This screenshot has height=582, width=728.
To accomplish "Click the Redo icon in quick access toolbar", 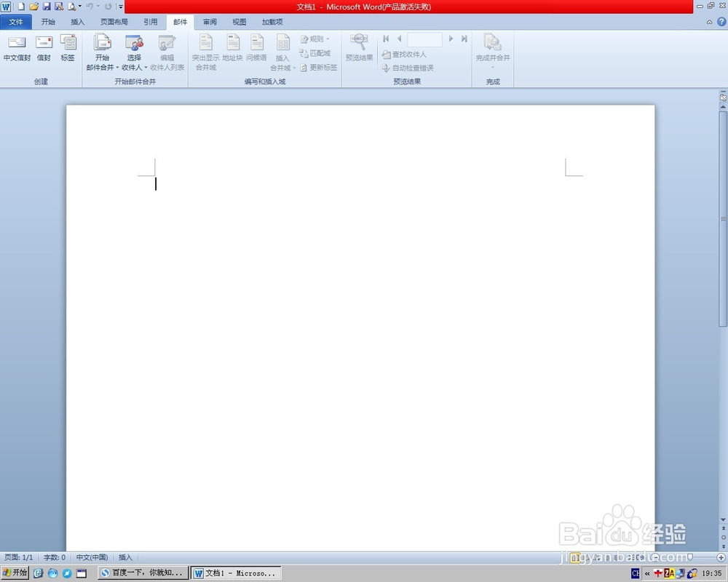I will [x=108, y=7].
